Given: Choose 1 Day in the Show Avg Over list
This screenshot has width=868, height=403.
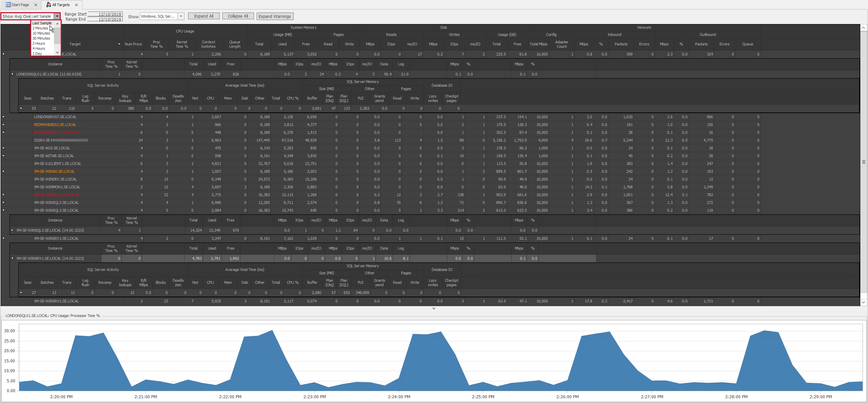Looking at the screenshot, I should coord(38,53).
